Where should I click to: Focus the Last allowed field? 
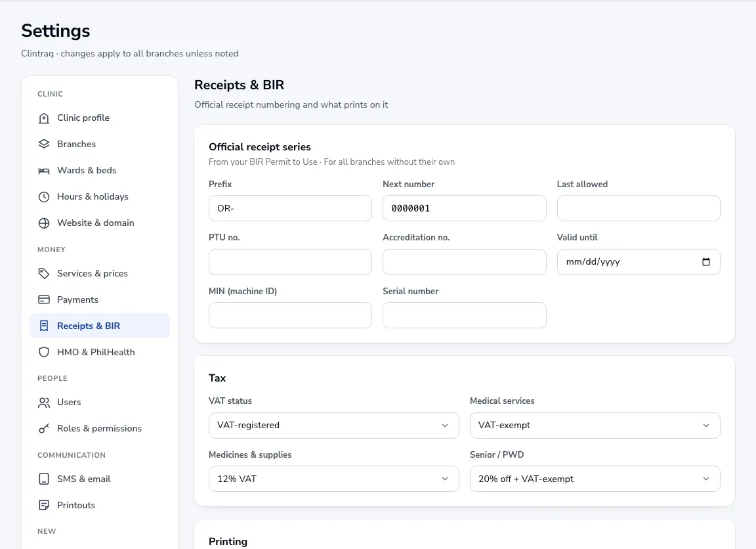coord(639,208)
